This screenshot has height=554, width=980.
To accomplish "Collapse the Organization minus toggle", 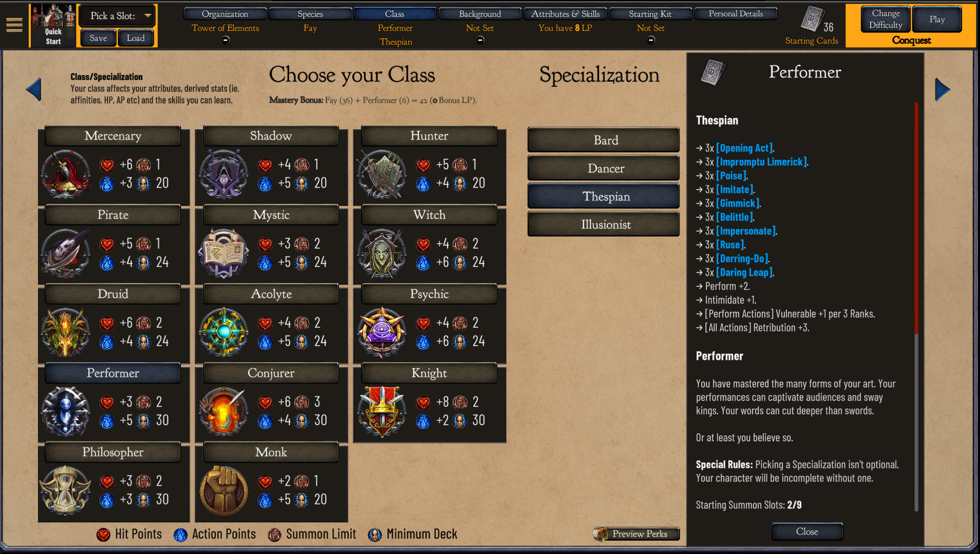I will coord(225,40).
